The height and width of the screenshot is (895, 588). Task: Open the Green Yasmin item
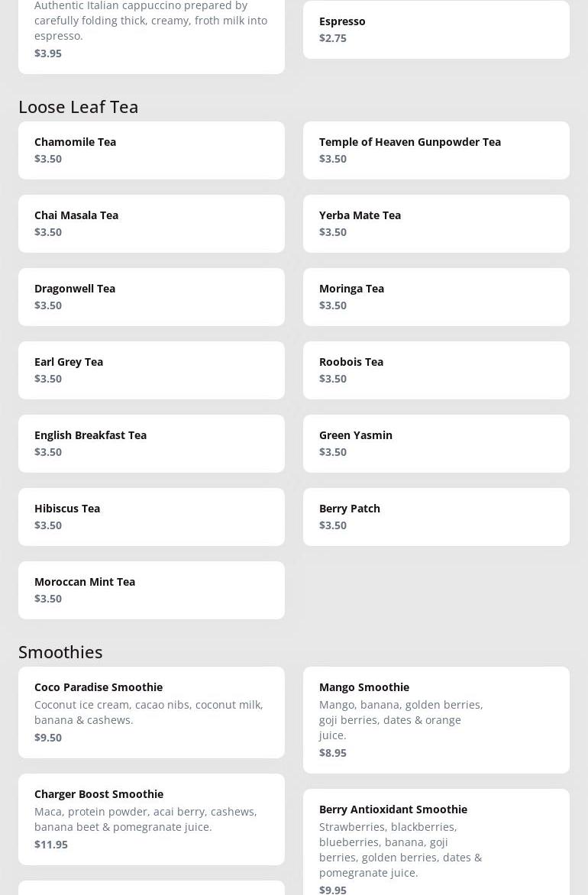436,444
